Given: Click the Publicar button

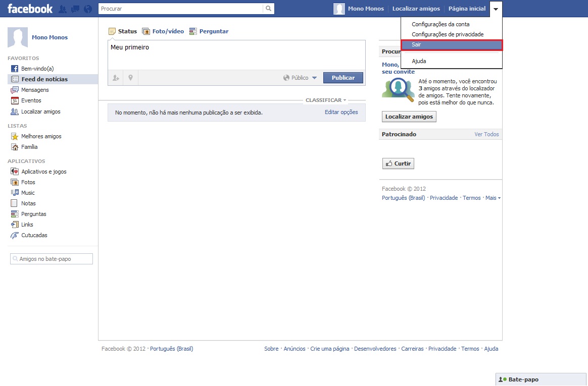Looking at the screenshot, I should click(343, 78).
